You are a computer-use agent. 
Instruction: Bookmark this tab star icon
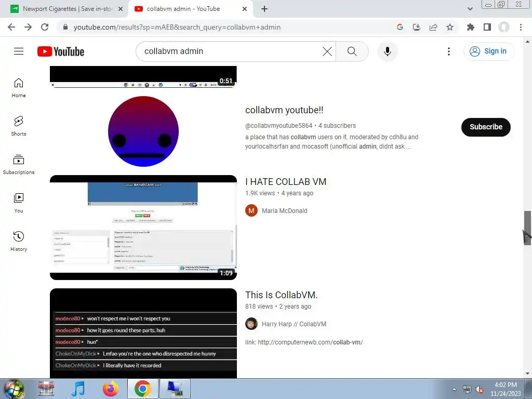click(x=450, y=27)
